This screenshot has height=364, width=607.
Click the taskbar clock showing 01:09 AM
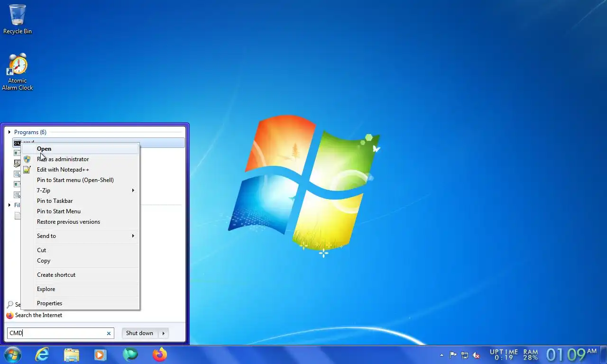[571, 355]
